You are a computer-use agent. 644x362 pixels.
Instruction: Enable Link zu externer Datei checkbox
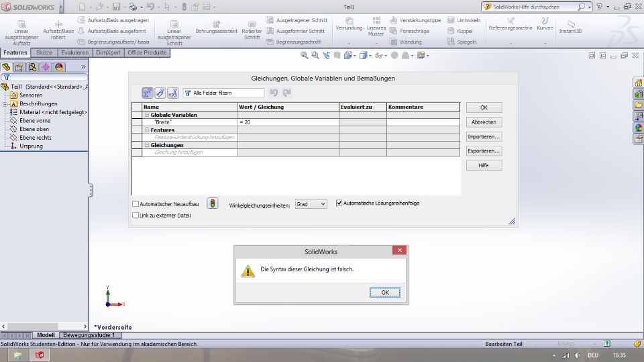pyautogui.click(x=136, y=215)
